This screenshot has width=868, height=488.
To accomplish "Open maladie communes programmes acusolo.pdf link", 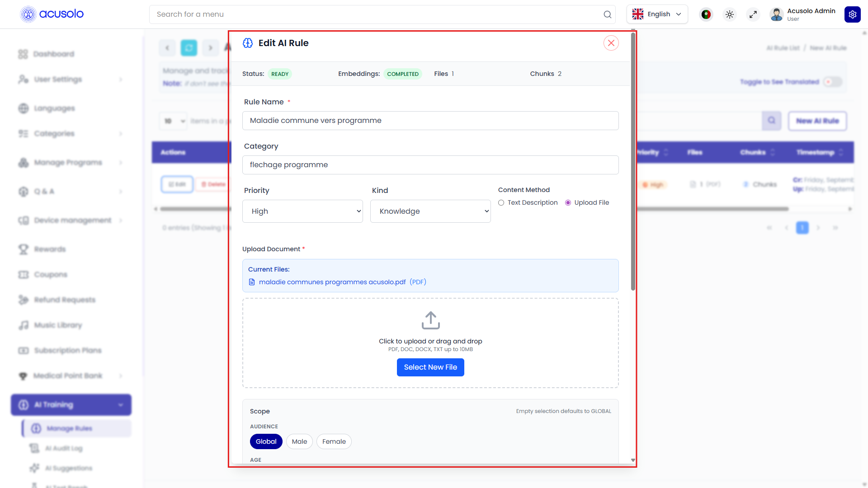I will point(332,282).
